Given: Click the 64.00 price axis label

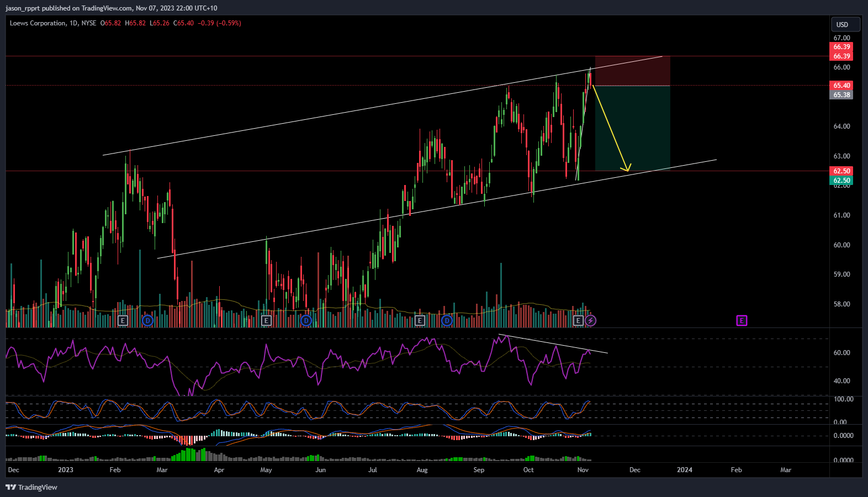Looking at the screenshot, I should click(841, 126).
